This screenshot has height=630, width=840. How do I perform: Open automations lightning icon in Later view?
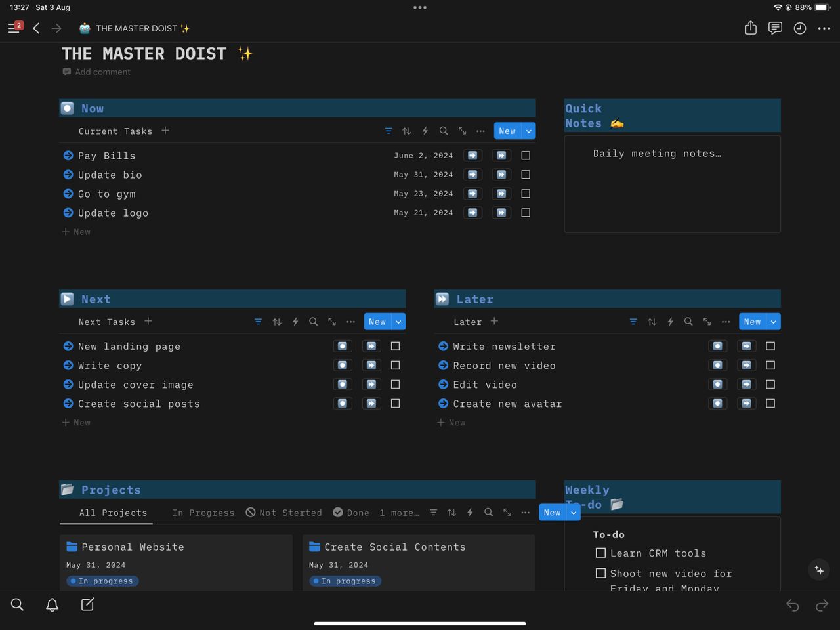coord(670,322)
